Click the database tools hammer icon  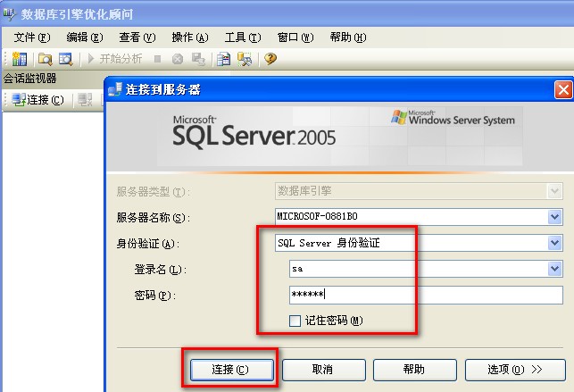point(245,59)
